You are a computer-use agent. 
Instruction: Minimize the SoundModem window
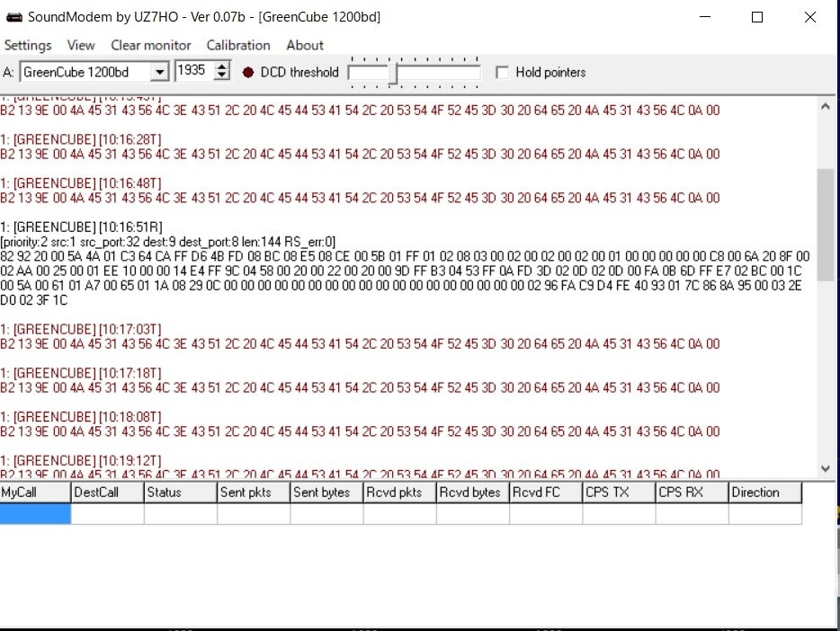pyautogui.click(x=705, y=17)
